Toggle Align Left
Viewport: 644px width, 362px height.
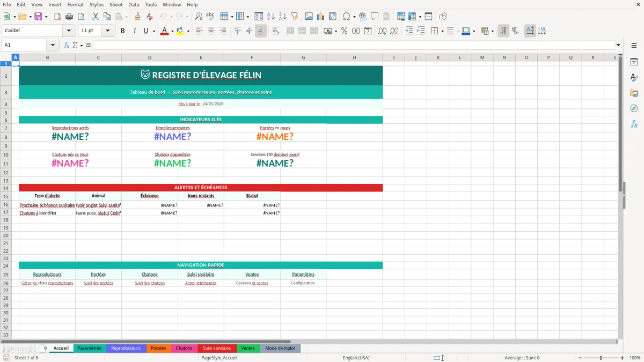click(200, 31)
